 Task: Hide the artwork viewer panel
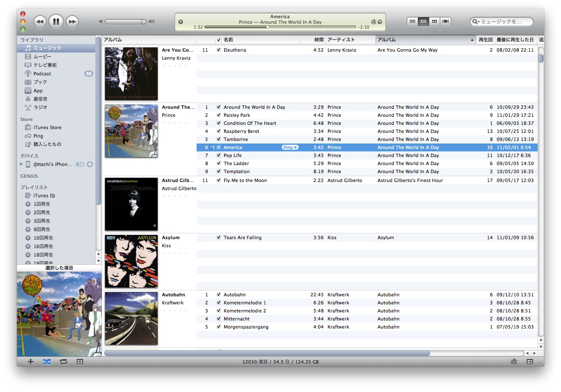[x=80, y=362]
